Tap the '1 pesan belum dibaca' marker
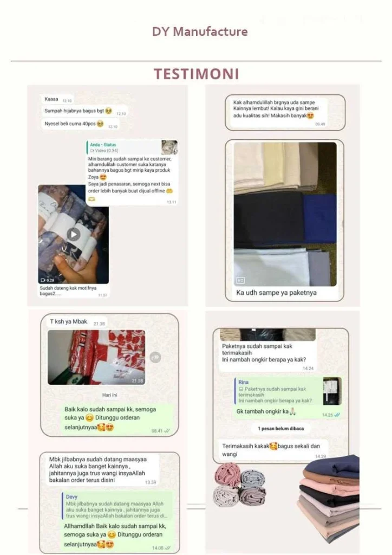The height and width of the screenshot is (555, 392). [x=280, y=429]
